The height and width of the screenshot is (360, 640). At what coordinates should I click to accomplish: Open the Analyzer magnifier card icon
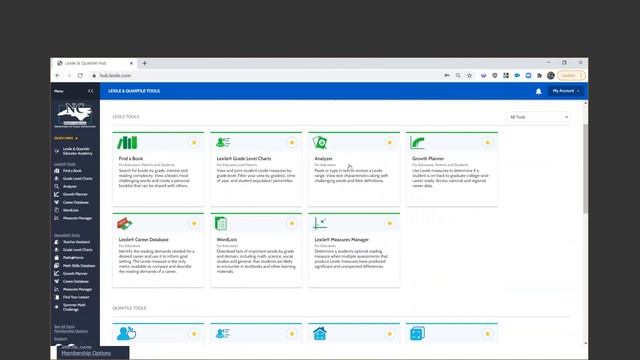coord(320,142)
